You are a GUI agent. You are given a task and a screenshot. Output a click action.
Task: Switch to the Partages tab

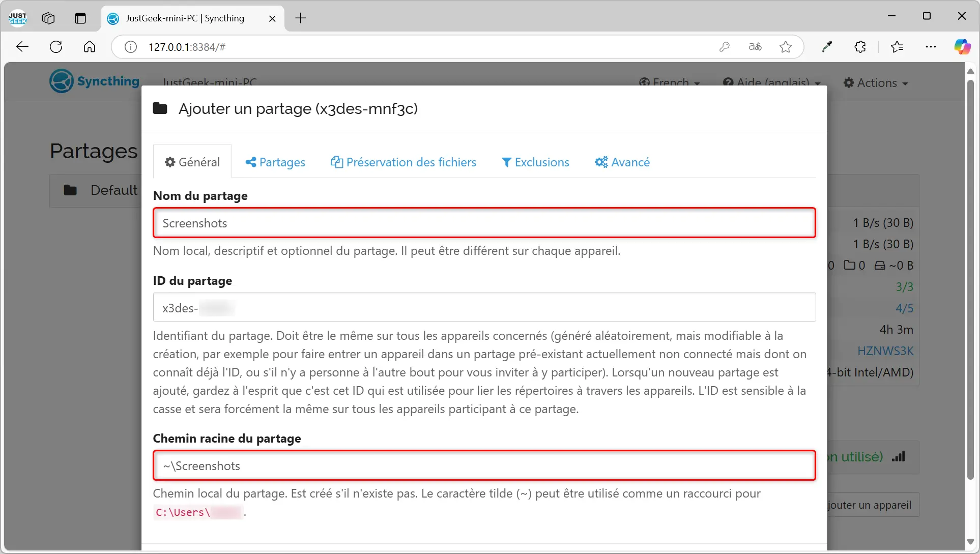point(275,162)
